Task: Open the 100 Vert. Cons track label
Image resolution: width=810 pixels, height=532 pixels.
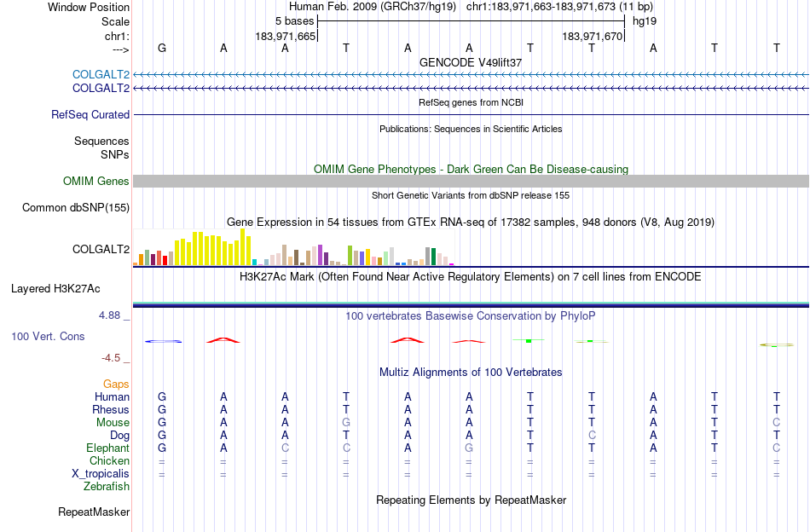Action: coord(48,336)
